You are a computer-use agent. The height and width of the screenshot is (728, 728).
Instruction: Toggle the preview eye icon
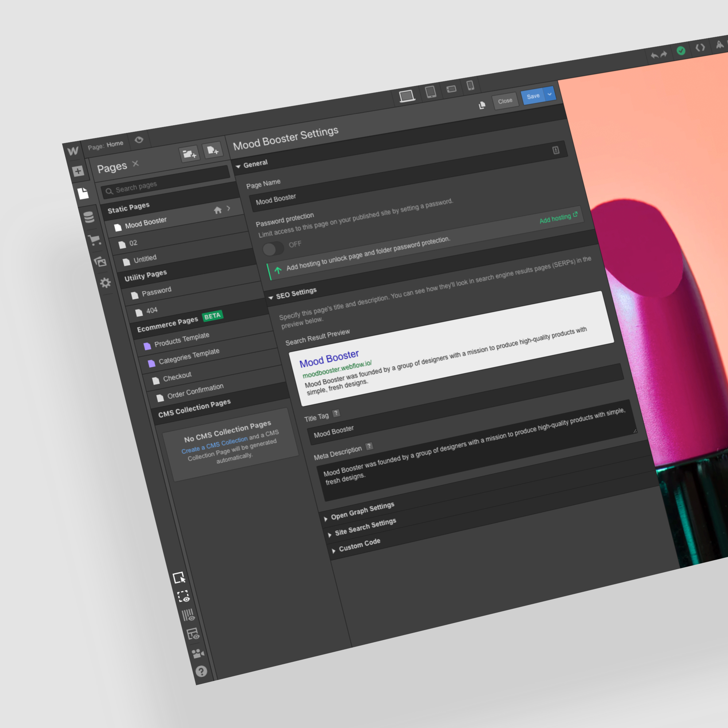(139, 140)
